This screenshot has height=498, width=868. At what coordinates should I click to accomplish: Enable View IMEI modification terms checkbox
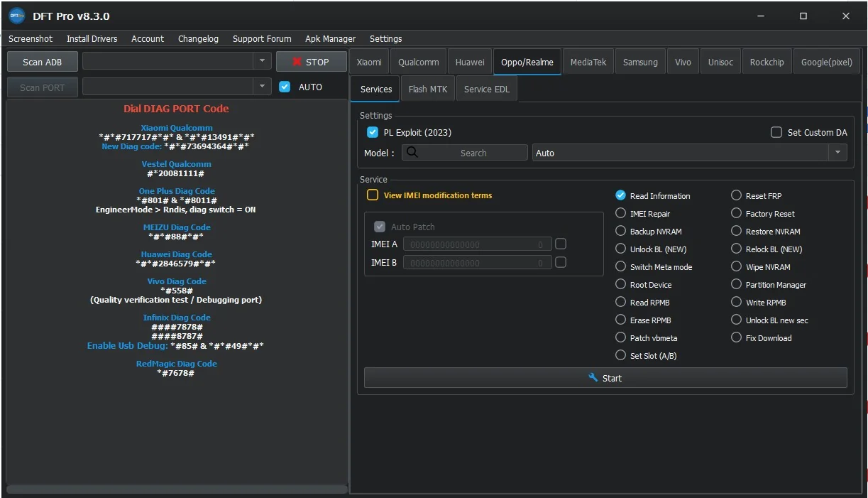pos(373,195)
